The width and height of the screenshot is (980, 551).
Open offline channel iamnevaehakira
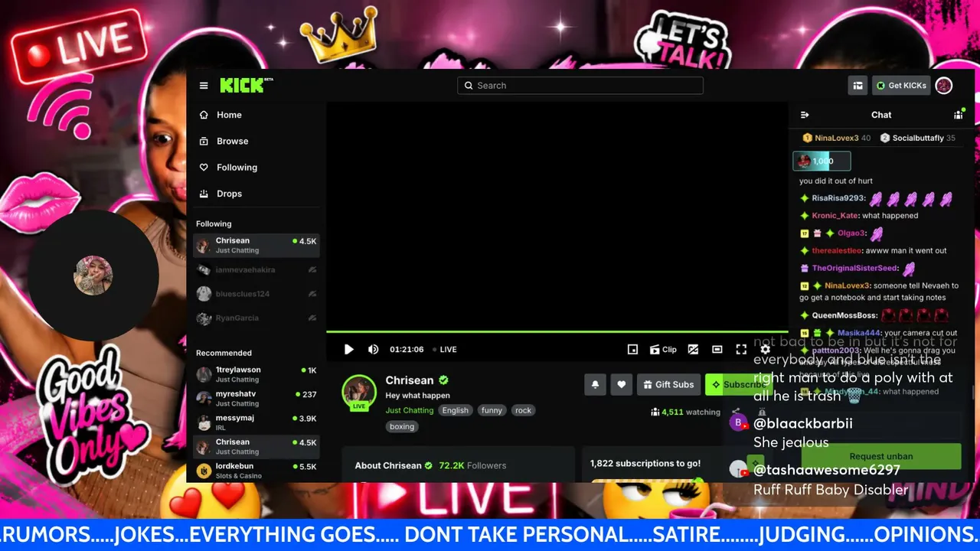tap(256, 269)
